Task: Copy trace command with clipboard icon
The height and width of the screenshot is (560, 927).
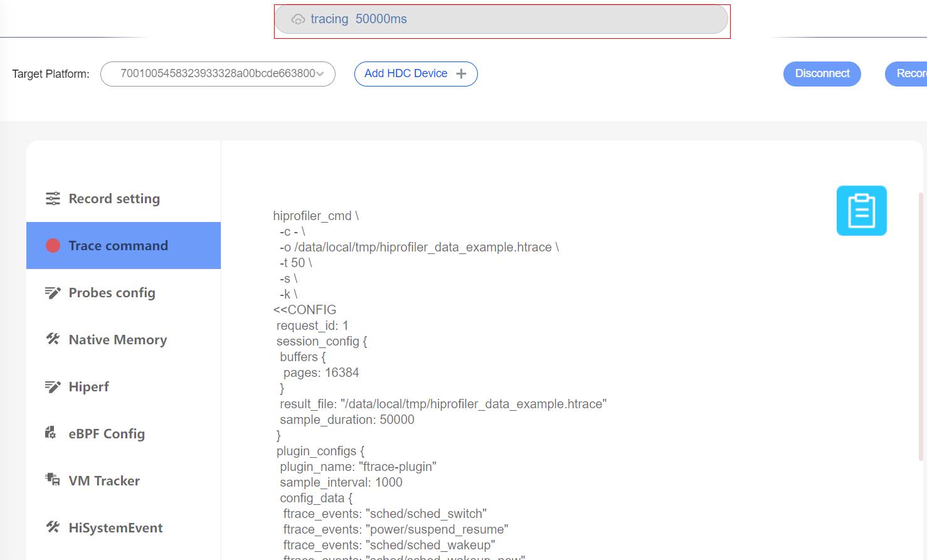Action: click(x=861, y=211)
